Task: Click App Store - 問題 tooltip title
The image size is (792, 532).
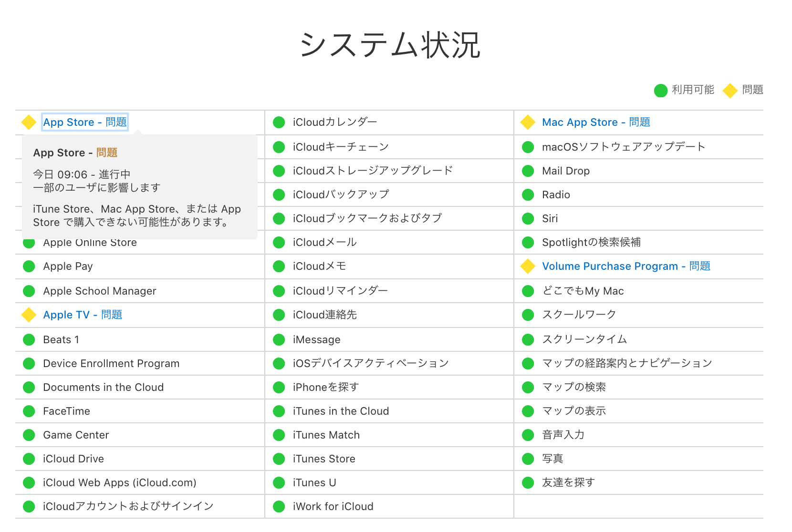Action: click(x=75, y=153)
